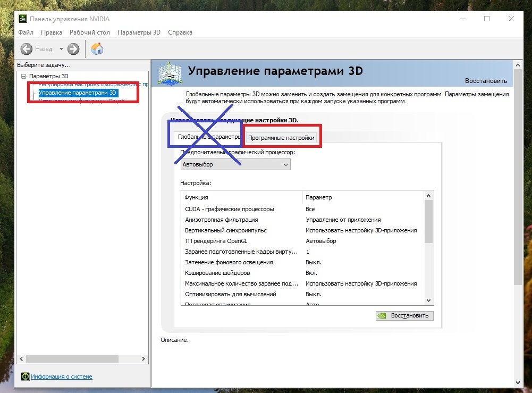
Task: Open the Параметры 3D menu
Action: click(x=139, y=32)
